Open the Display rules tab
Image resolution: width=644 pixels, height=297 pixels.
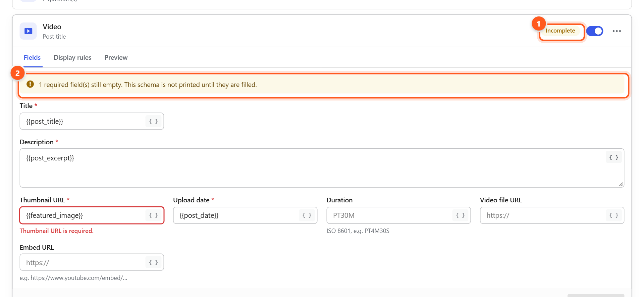click(72, 57)
